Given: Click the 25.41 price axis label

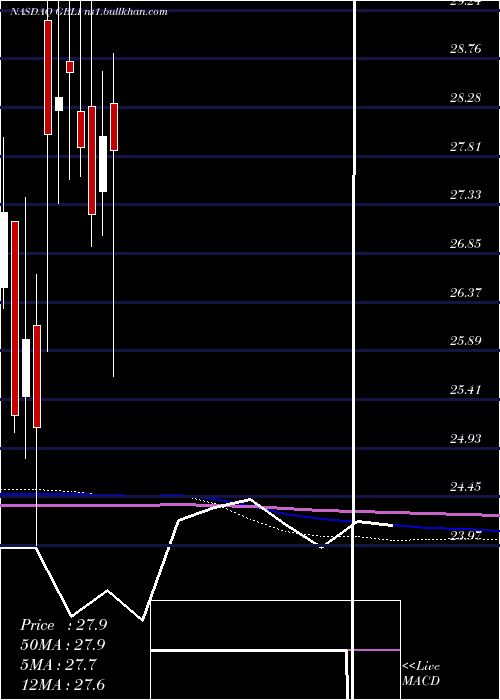Looking at the screenshot, I should pyautogui.click(x=465, y=390).
